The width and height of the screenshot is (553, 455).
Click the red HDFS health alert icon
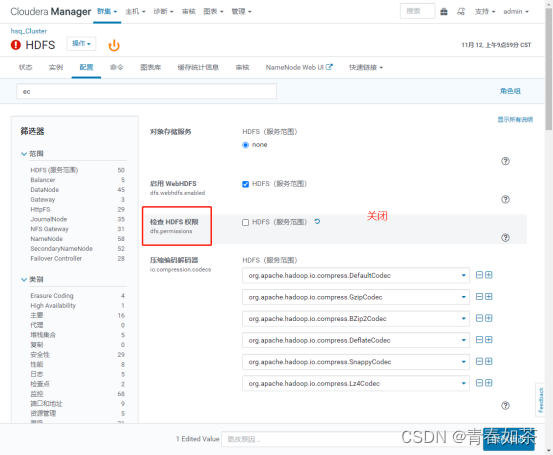(16, 45)
